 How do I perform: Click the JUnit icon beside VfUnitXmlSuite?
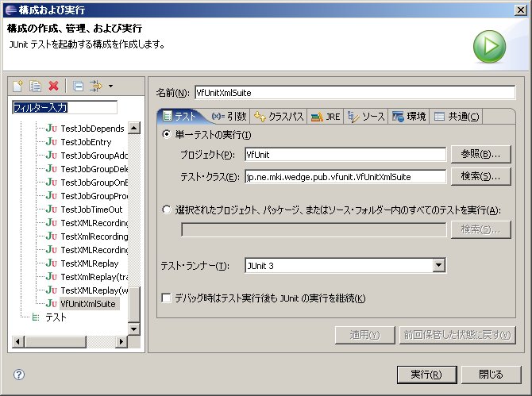[52, 303]
